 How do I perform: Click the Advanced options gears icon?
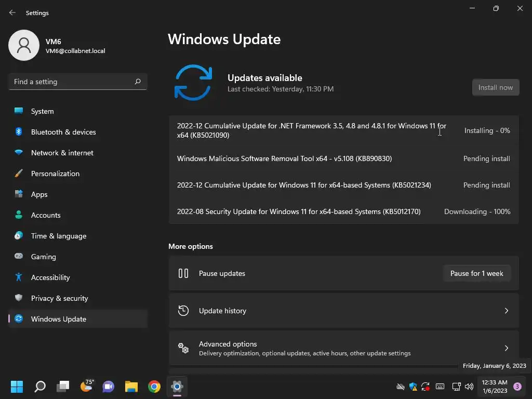183,348
